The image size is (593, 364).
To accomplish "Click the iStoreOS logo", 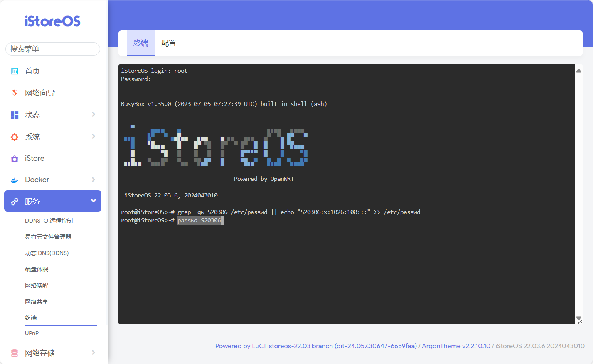I will [52, 21].
